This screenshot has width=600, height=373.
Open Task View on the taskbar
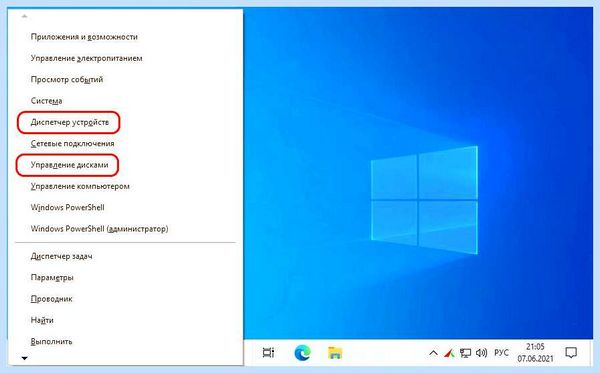tap(268, 352)
